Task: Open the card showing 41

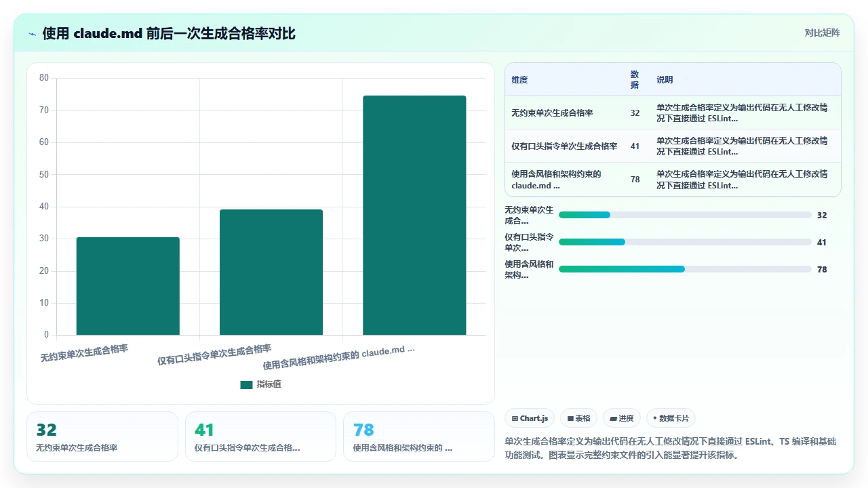Action: point(260,436)
